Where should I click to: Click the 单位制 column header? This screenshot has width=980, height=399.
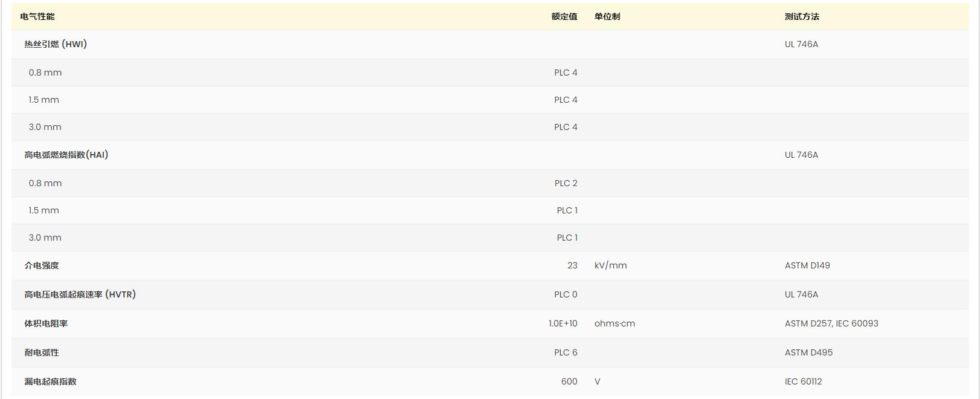(x=607, y=17)
